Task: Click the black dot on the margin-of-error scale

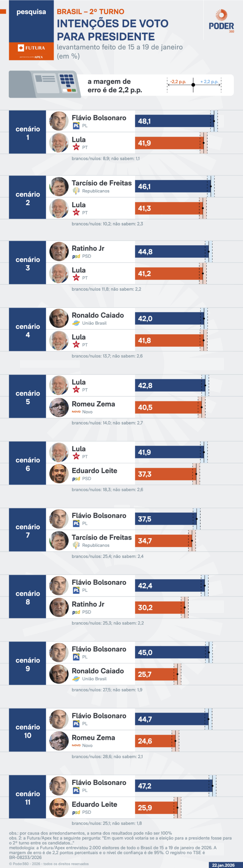Action: coord(193,85)
